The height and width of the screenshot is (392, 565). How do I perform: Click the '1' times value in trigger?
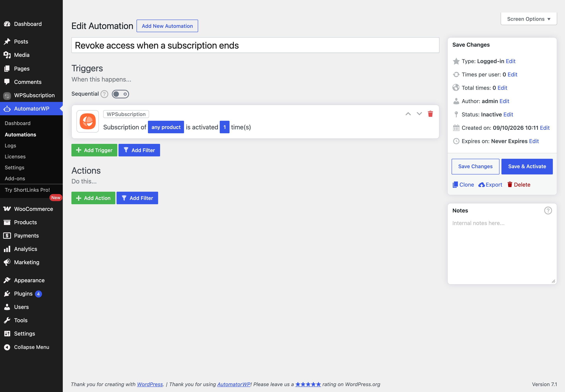[x=224, y=127]
